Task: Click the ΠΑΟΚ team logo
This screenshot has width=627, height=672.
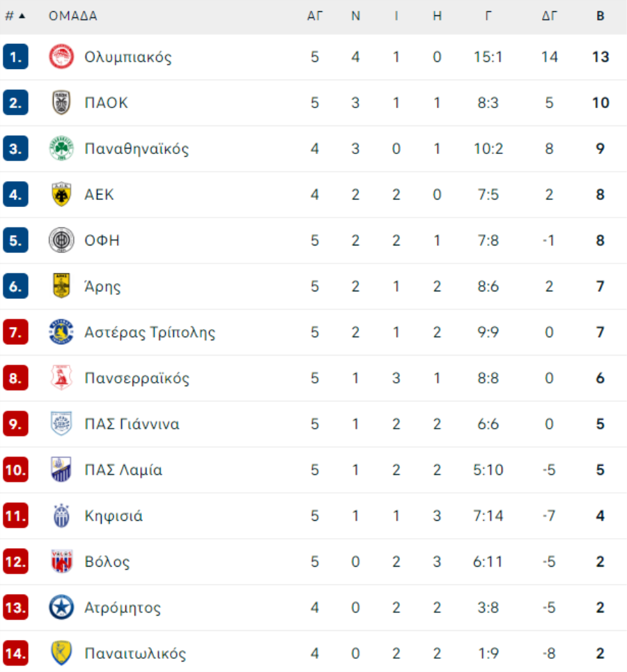Action: (61, 102)
